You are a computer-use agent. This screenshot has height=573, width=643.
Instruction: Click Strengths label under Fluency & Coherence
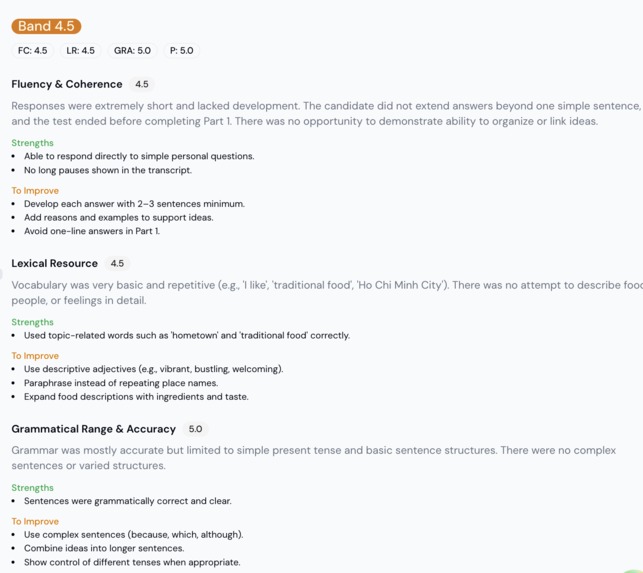tap(32, 143)
